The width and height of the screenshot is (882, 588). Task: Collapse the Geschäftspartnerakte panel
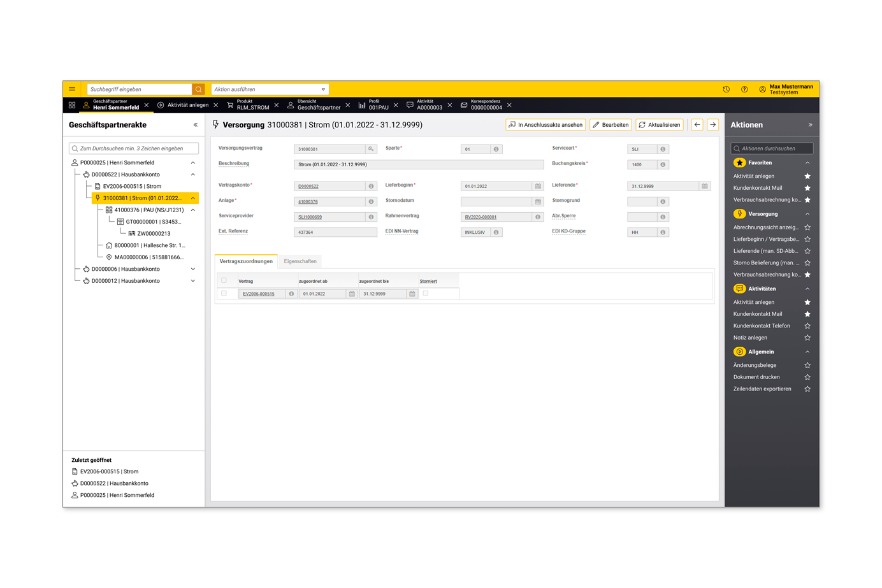point(196,125)
